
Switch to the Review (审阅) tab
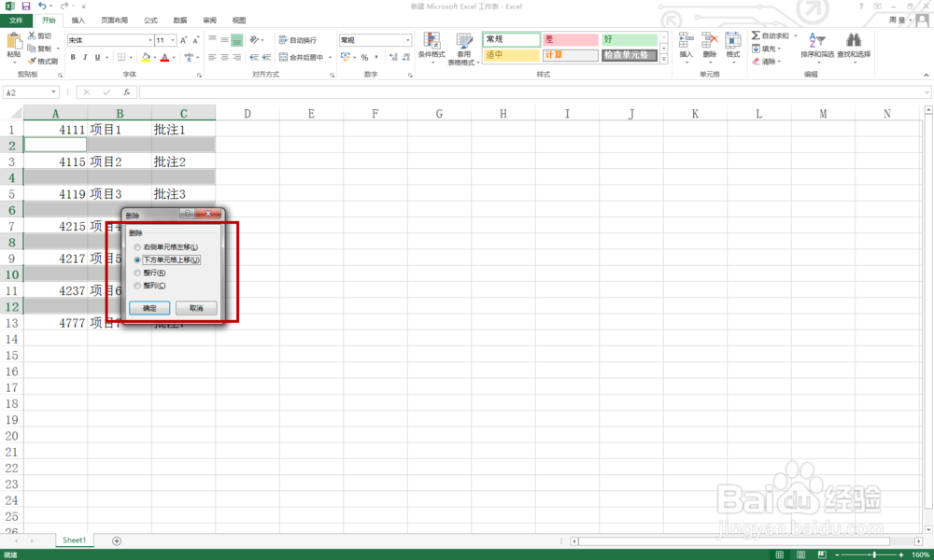209,21
